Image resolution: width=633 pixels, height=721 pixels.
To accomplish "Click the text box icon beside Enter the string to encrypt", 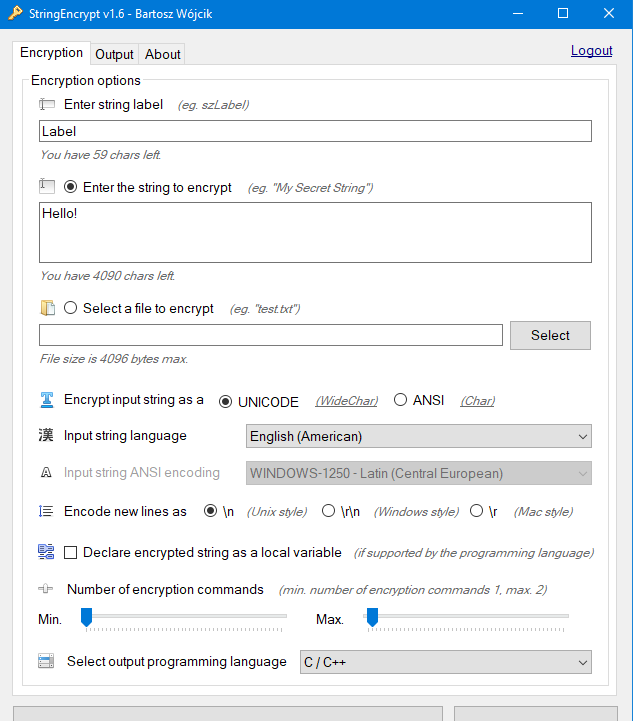I will coord(47,186).
